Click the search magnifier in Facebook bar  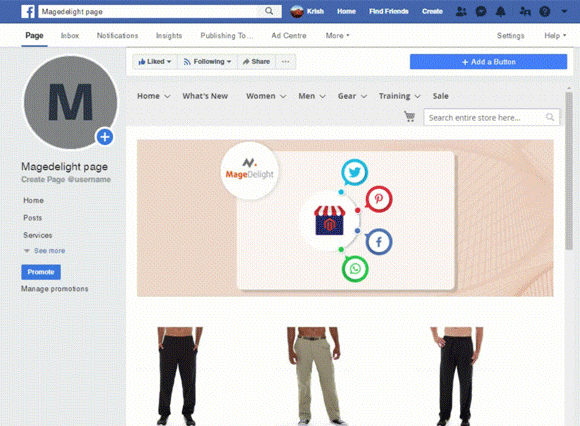[x=269, y=11]
